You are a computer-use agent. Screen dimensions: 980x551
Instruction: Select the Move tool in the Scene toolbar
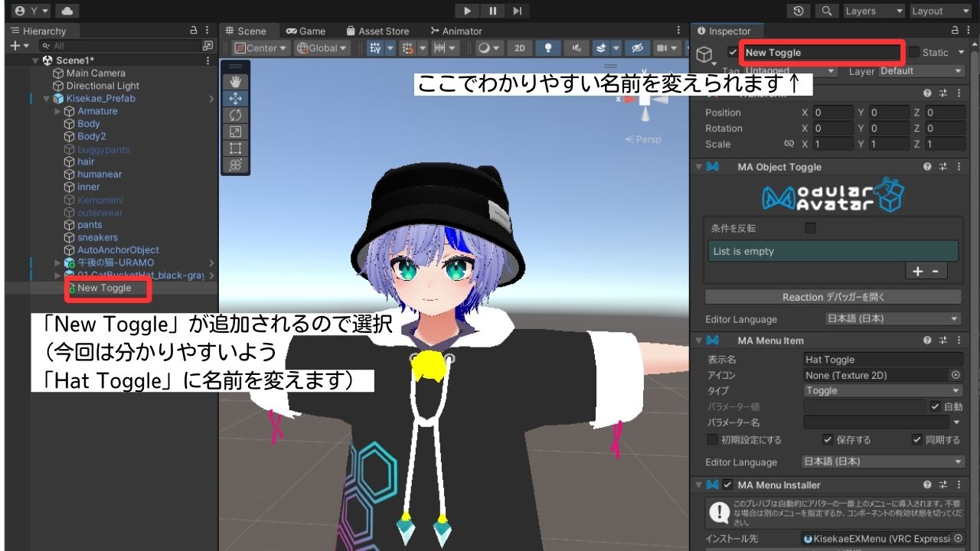pos(234,97)
